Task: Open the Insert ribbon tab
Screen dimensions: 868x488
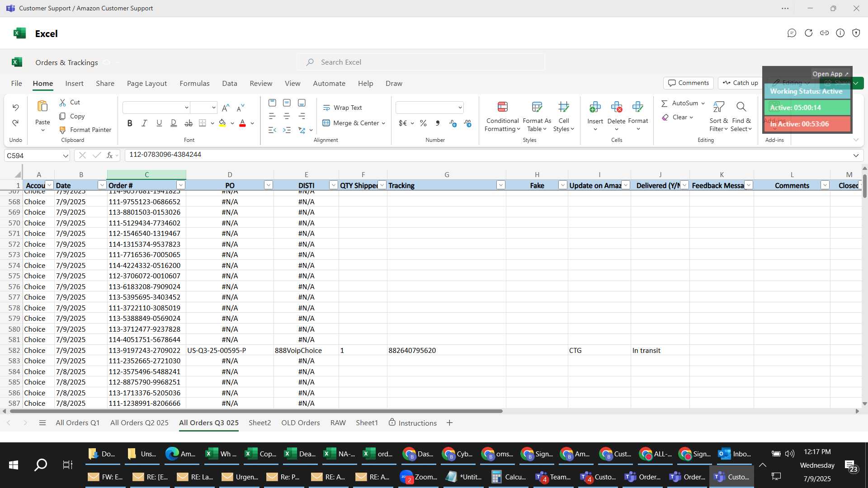Action: [x=74, y=83]
